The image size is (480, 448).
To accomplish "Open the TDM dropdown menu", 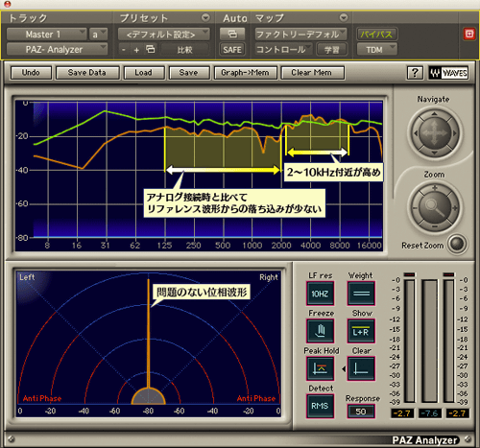I will tap(377, 50).
